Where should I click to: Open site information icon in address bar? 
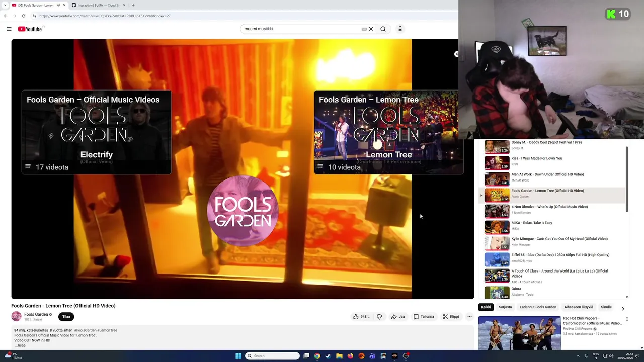pyautogui.click(x=34, y=16)
